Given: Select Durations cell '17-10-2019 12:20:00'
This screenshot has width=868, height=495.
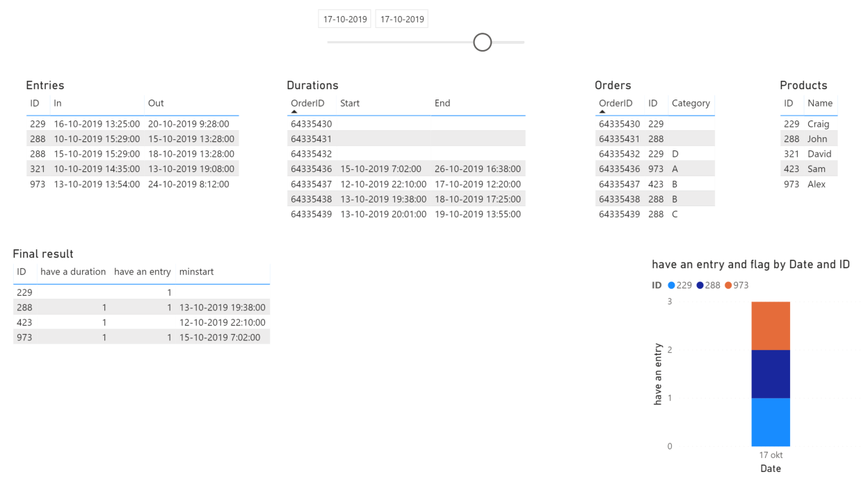Looking at the screenshot, I should 478,184.
